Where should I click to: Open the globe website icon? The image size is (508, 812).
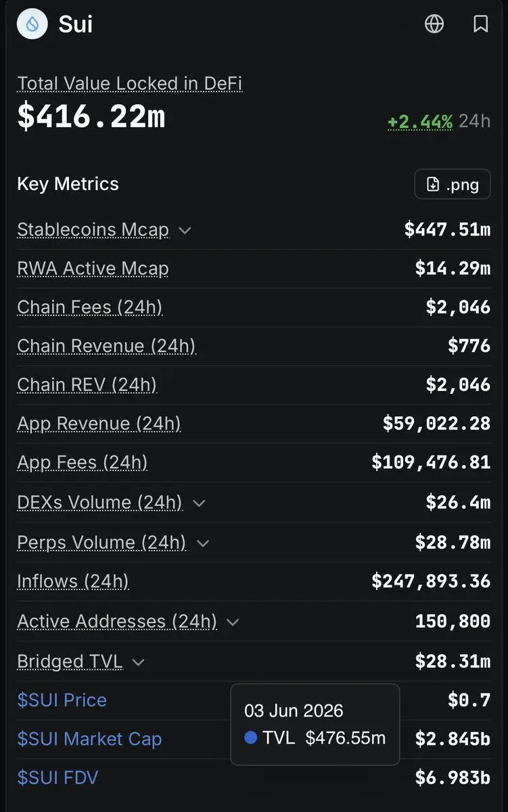pyautogui.click(x=434, y=24)
